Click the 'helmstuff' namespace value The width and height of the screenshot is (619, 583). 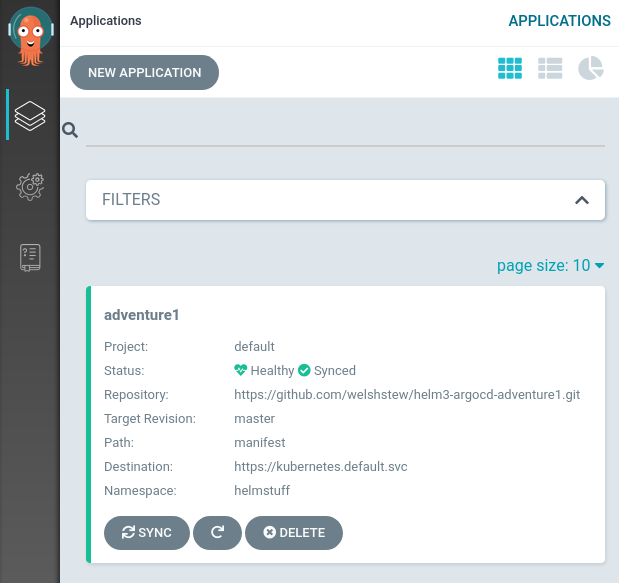point(262,491)
